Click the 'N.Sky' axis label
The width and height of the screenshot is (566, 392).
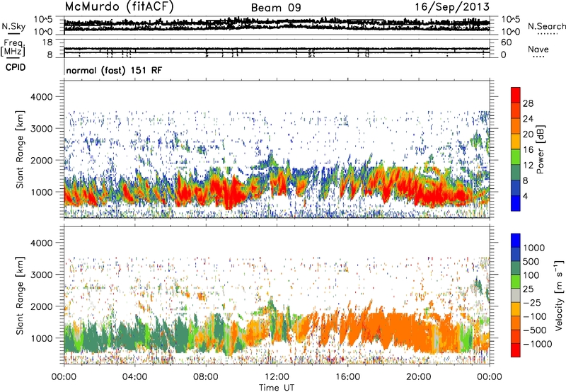13,26
